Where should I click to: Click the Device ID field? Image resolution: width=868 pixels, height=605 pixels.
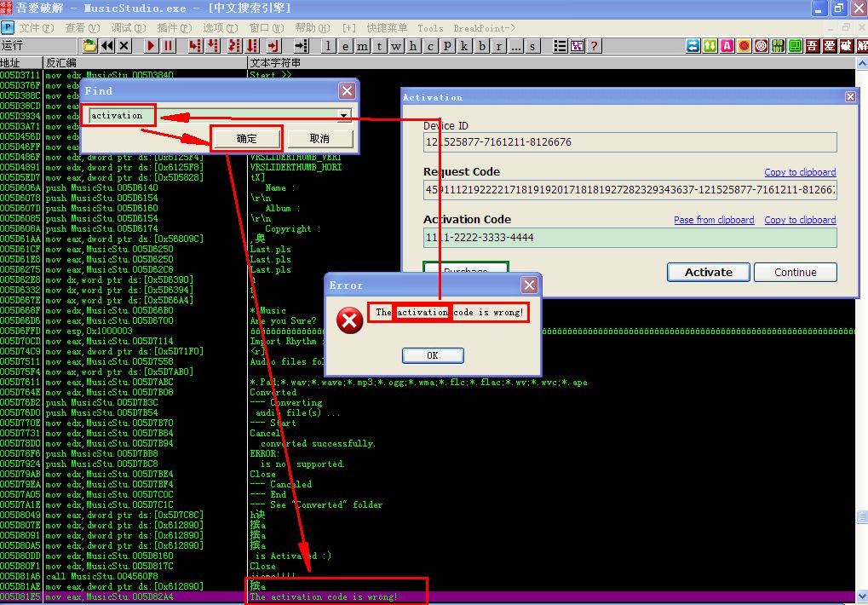(630, 142)
